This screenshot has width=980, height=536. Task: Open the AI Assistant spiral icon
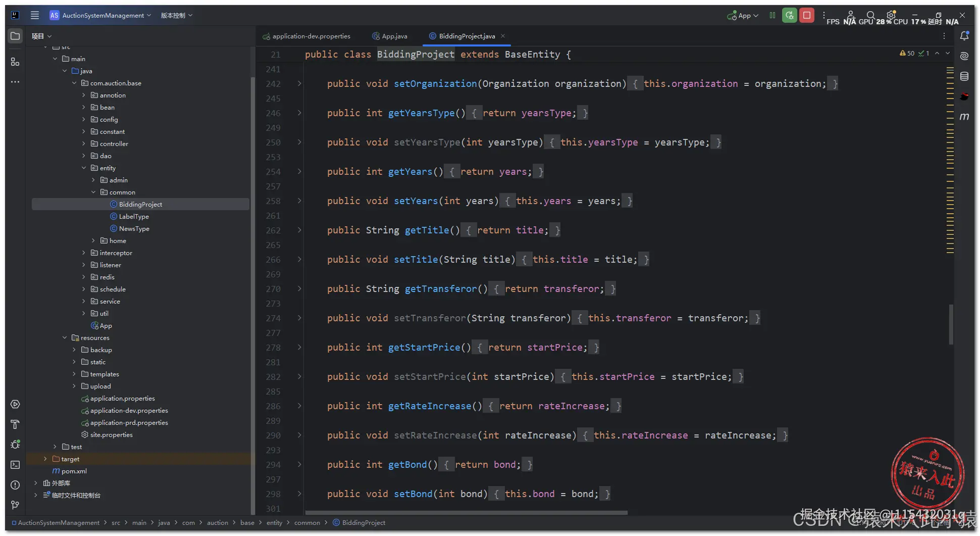(x=964, y=56)
